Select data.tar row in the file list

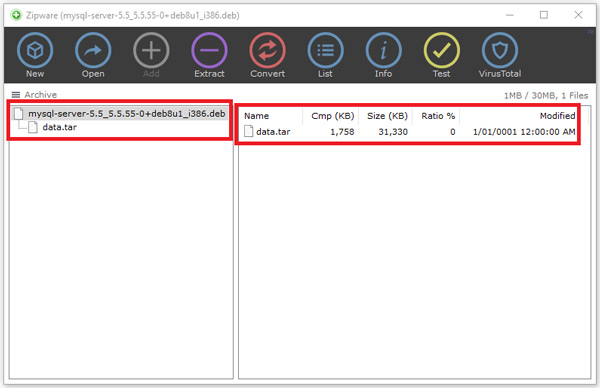pos(409,132)
